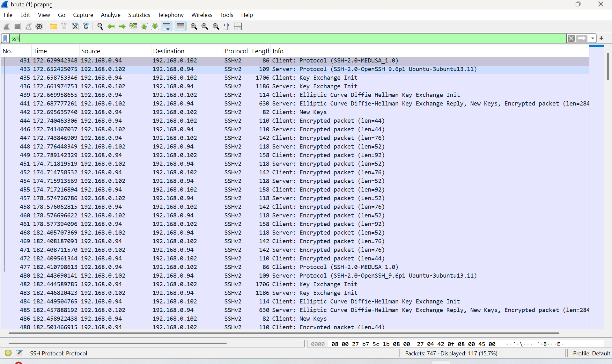Open the filter history dropdown arrow

point(592,38)
